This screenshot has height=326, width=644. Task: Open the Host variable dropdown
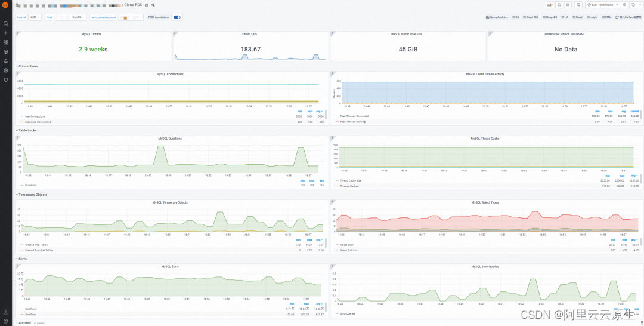(70, 17)
